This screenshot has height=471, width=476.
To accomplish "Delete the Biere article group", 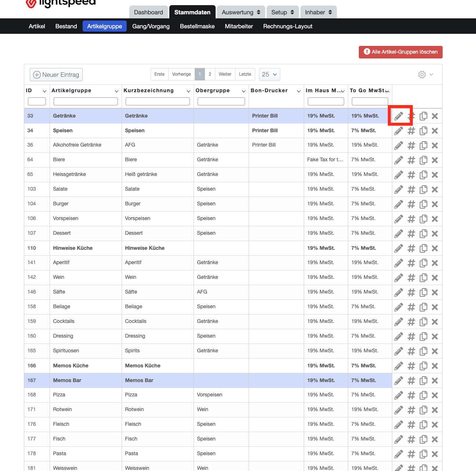I will point(435,160).
